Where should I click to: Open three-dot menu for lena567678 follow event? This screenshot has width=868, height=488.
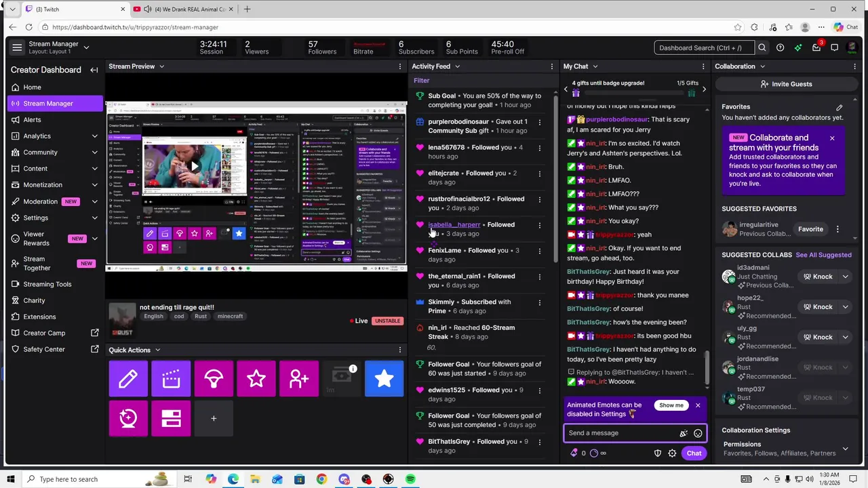540,148
